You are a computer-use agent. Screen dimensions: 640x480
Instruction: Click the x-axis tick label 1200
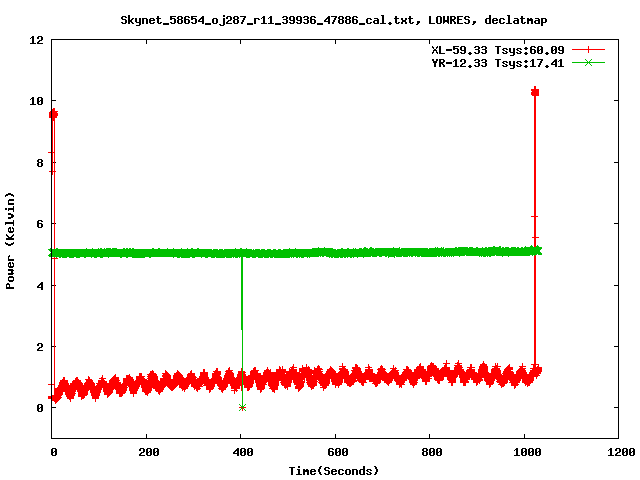(x=621, y=452)
